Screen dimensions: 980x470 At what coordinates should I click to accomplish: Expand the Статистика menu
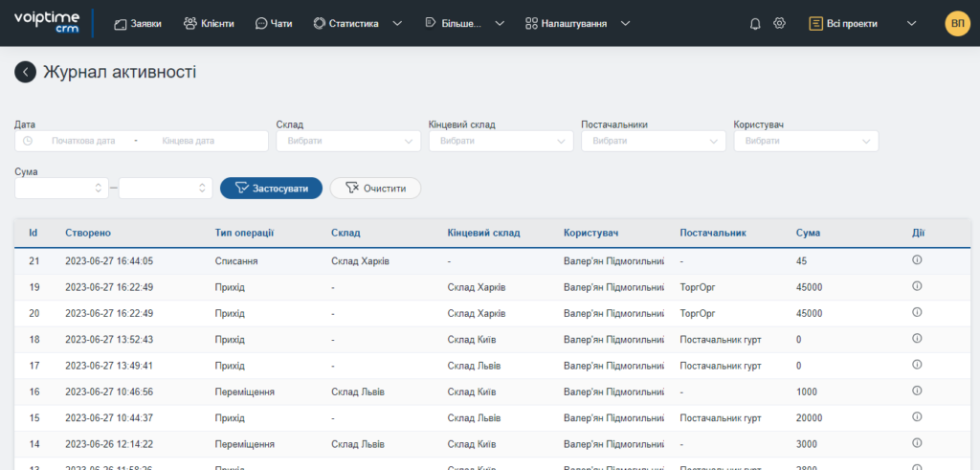pos(357,24)
